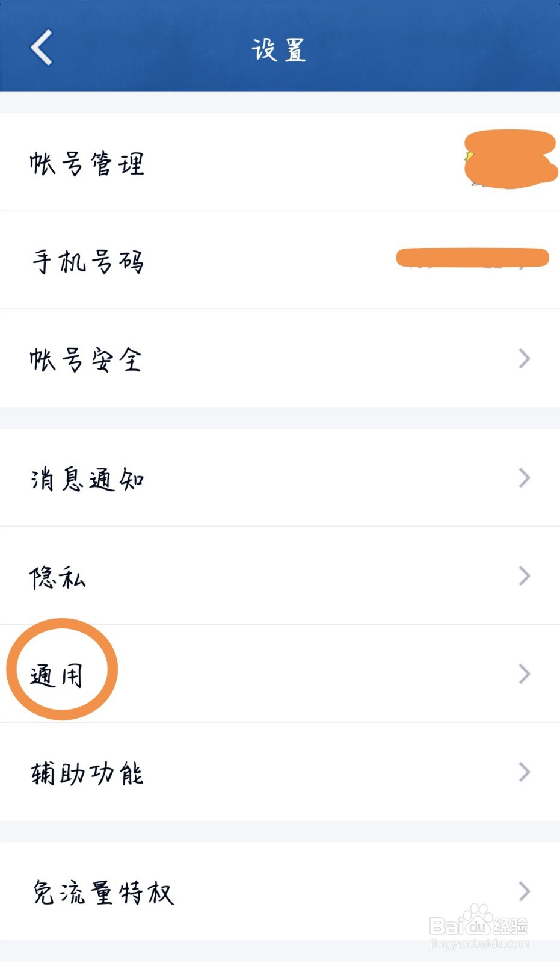Click the masked phone number value

coord(472,258)
